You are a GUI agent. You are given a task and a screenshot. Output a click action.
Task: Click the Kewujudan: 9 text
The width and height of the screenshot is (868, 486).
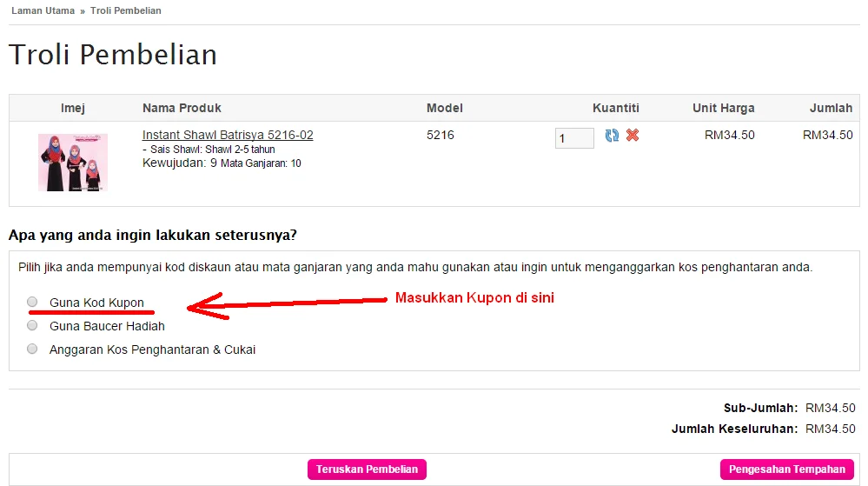point(179,163)
